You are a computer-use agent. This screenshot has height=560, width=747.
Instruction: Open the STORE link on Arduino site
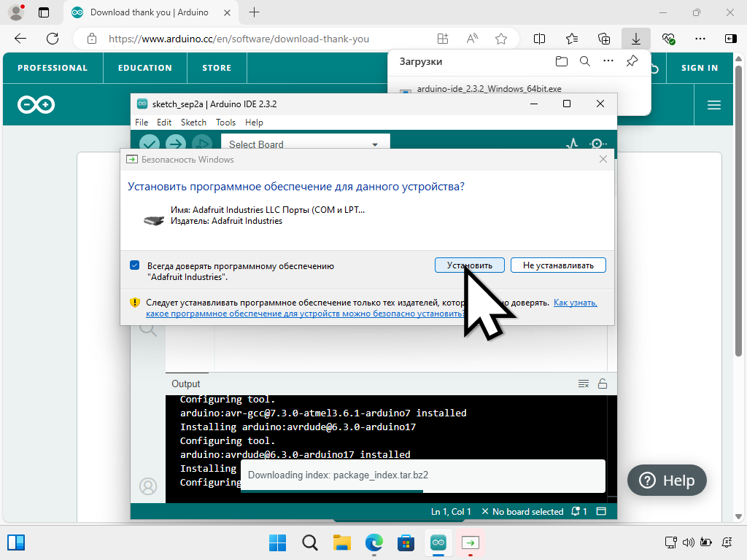217,68
